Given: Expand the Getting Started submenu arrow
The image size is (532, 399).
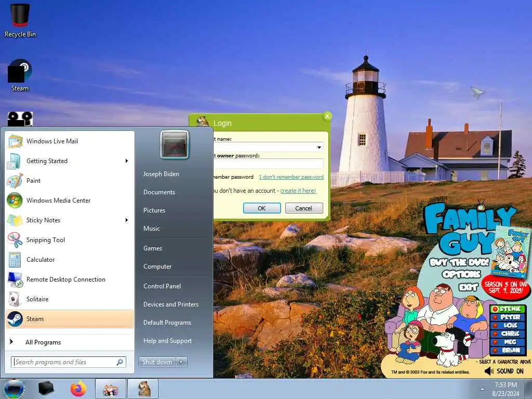Looking at the screenshot, I should (x=127, y=161).
